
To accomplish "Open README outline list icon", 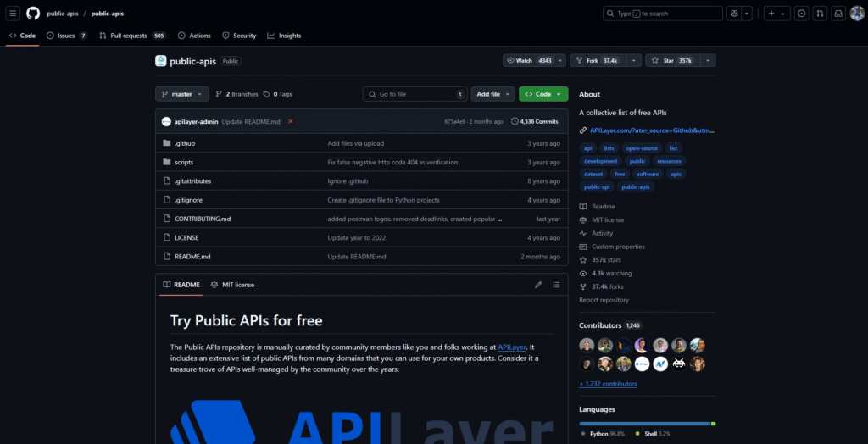I will click(x=556, y=285).
